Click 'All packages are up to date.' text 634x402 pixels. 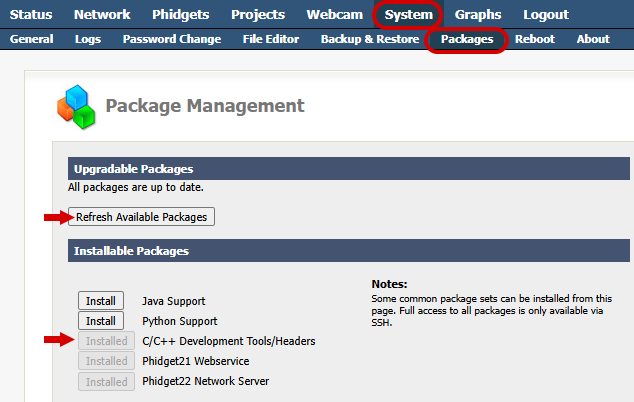[136, 187]
